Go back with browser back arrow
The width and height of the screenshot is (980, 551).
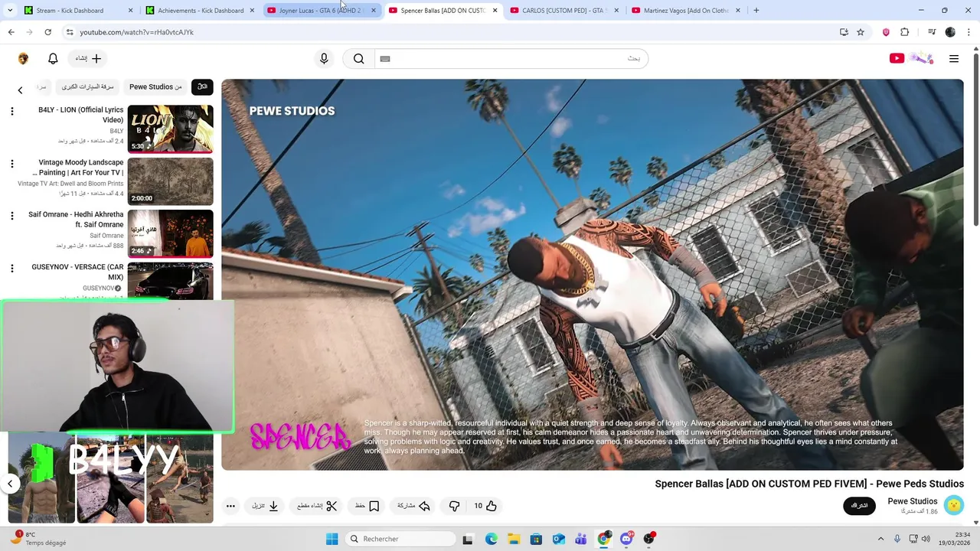[11, 32]
